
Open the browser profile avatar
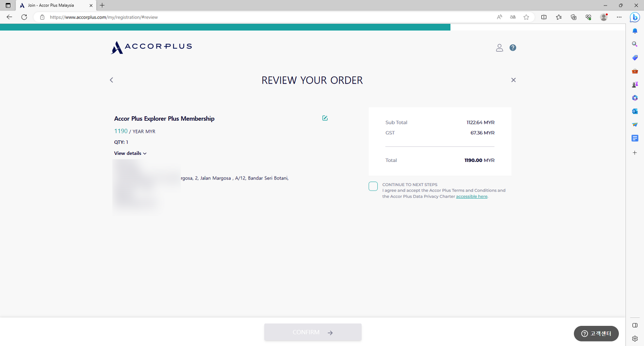click(x=604, y=17)
